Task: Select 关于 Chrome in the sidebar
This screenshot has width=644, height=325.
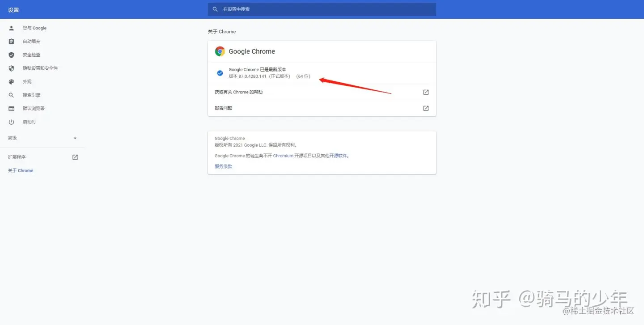Action: [x=21, y=171]
